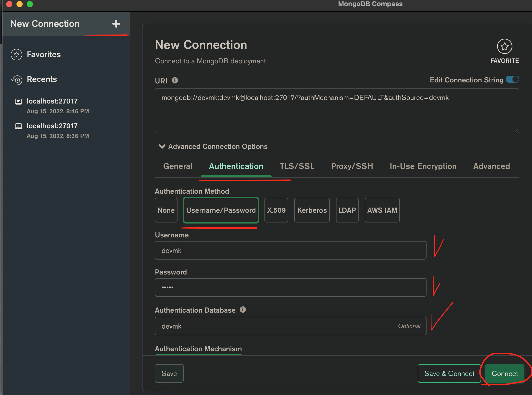Click the Save & Connect button

(449, 373)
